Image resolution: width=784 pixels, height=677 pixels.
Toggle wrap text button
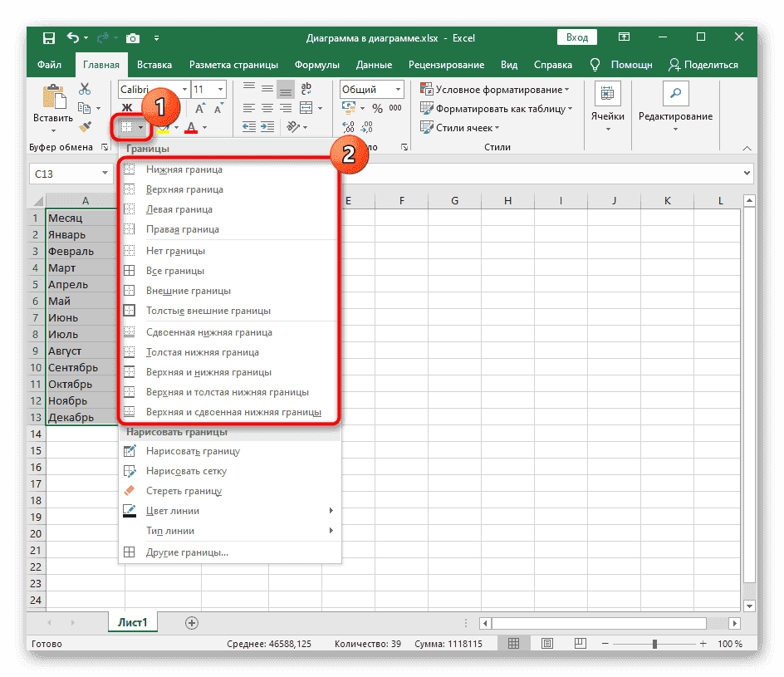[x=306, y=90]
